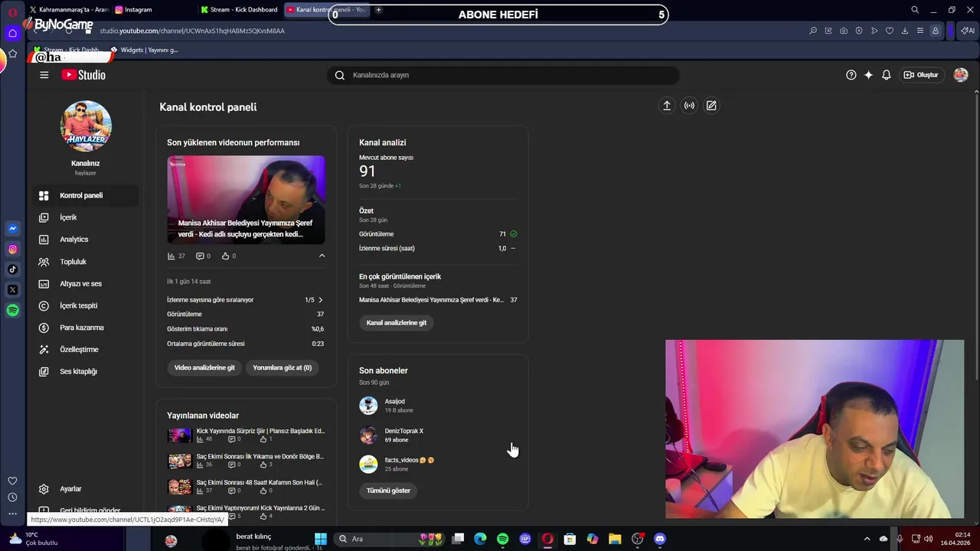Show hidden system tray icons arrow
Screen dimensions: 980x551
click(867, 539)
